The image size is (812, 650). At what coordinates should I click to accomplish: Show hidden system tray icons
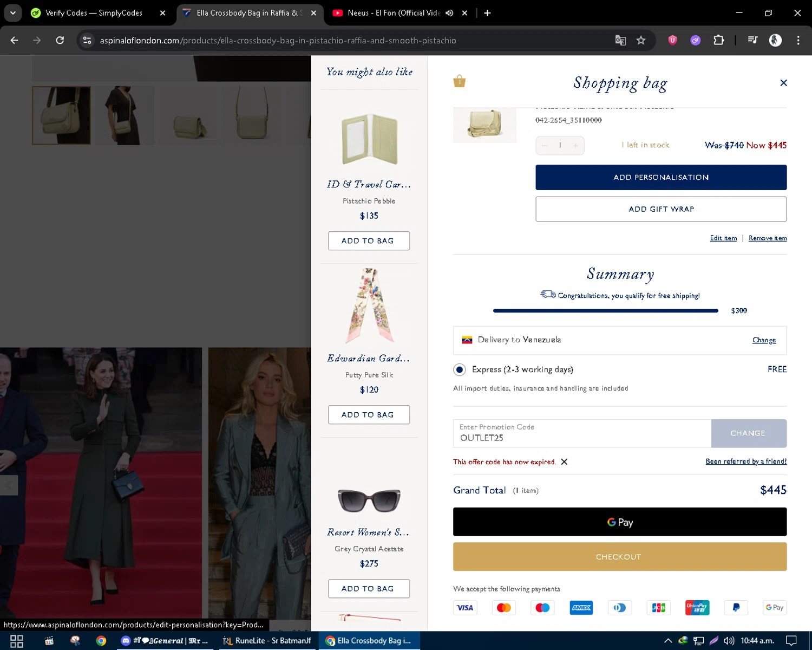coord(668,641)
